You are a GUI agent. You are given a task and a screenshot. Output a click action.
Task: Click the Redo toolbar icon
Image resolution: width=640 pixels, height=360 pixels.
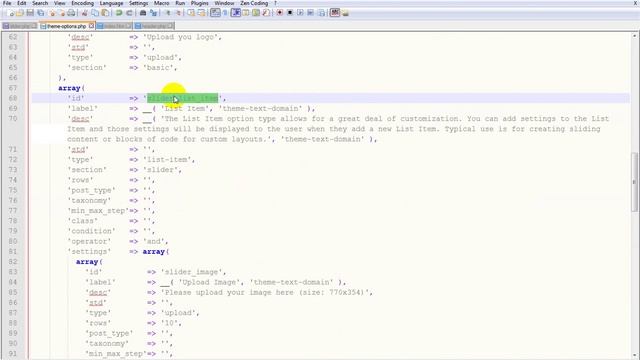[x=129, y=13]
